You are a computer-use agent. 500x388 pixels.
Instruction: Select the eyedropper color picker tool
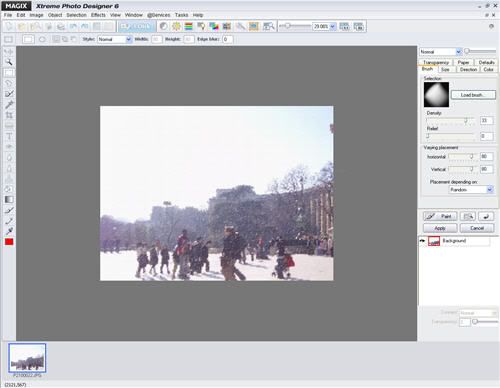click(9, 231)
